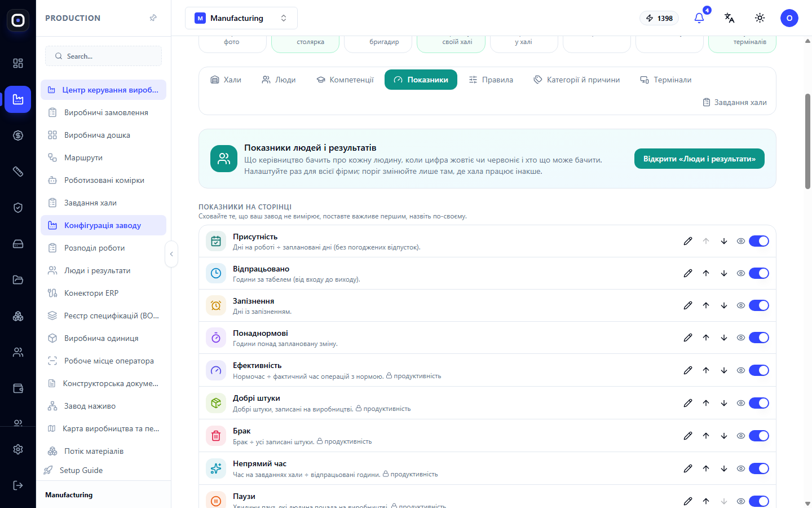Click the language translate icon
Image resolution: width=812 pixels, height=508 pixels.
[730, 18]
